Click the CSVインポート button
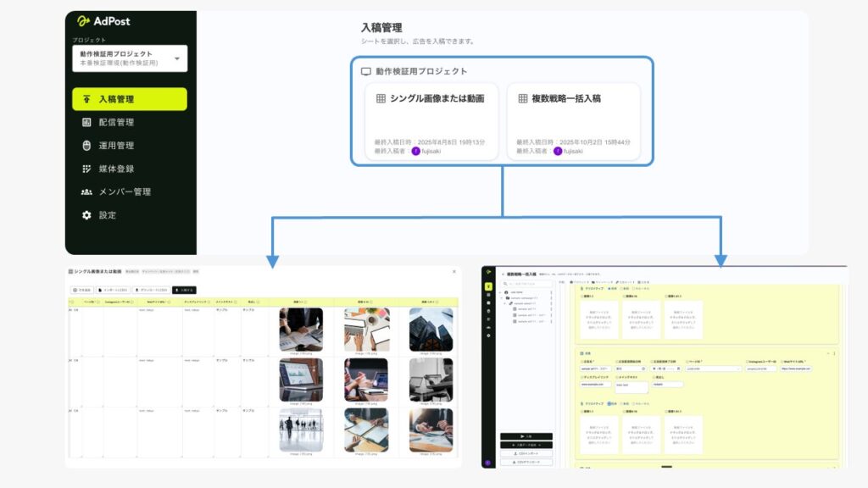This screenshot has width=868, height=488. (526, 454)
